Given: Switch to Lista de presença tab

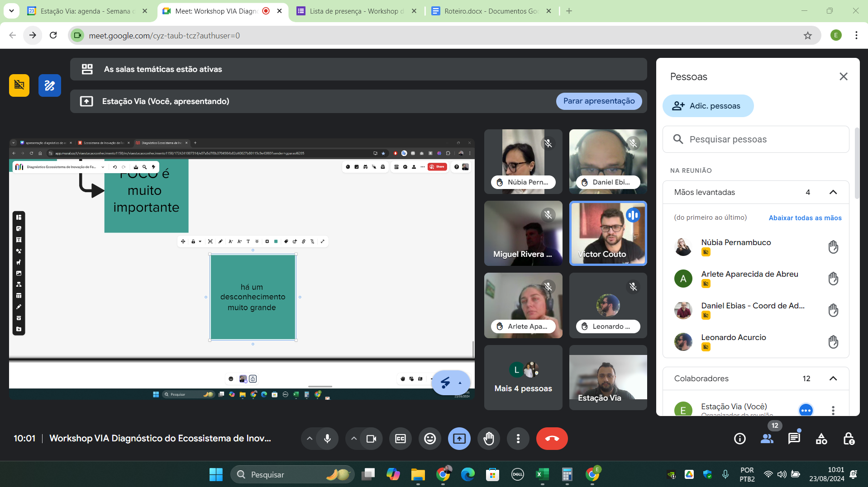Looking at the screenshot, I should pyautogui.click(x=356, y=11).
